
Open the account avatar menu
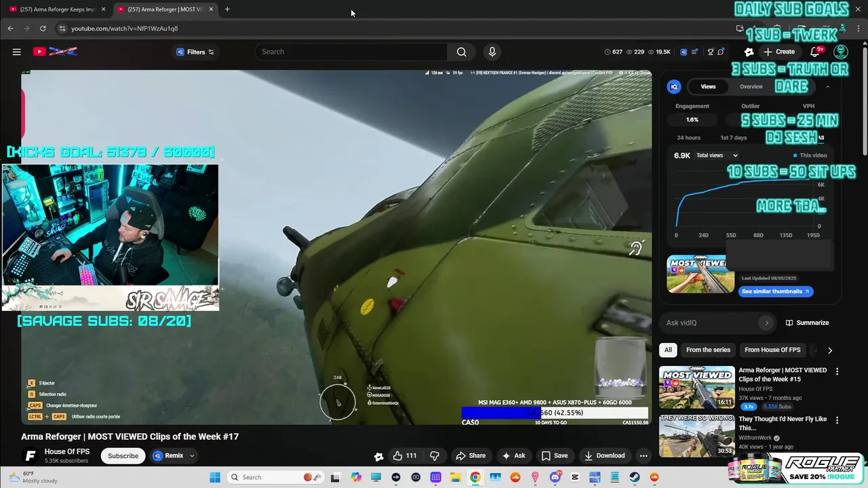pyautogui.click(x=841, y=52)
